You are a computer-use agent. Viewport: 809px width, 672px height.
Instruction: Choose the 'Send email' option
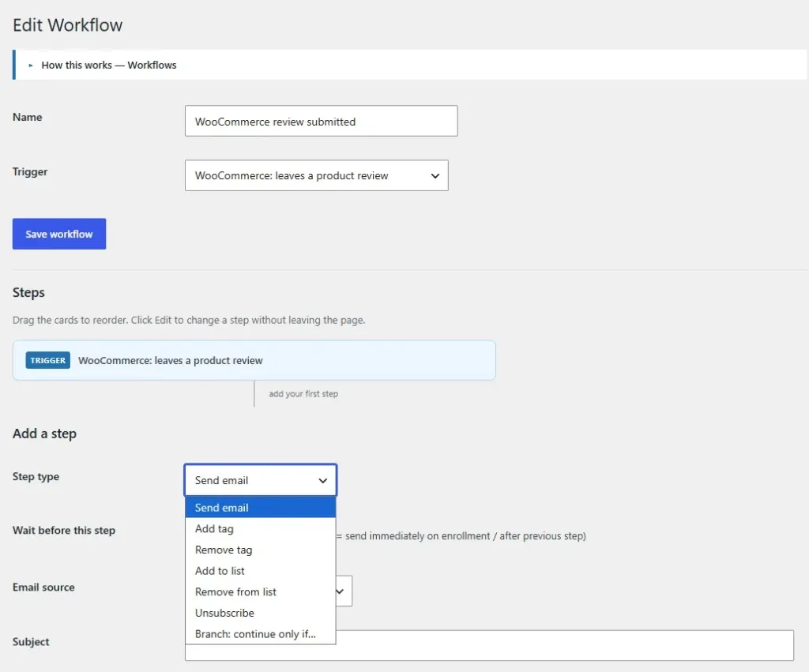261,508
